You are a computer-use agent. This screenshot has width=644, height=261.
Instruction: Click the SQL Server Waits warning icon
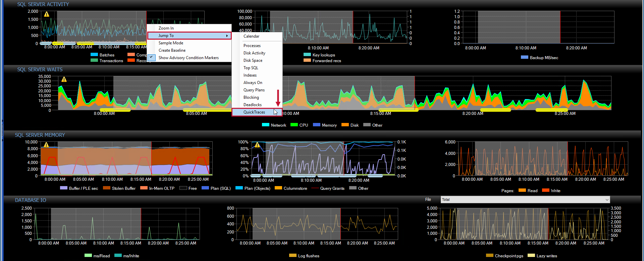coord(64,79)
